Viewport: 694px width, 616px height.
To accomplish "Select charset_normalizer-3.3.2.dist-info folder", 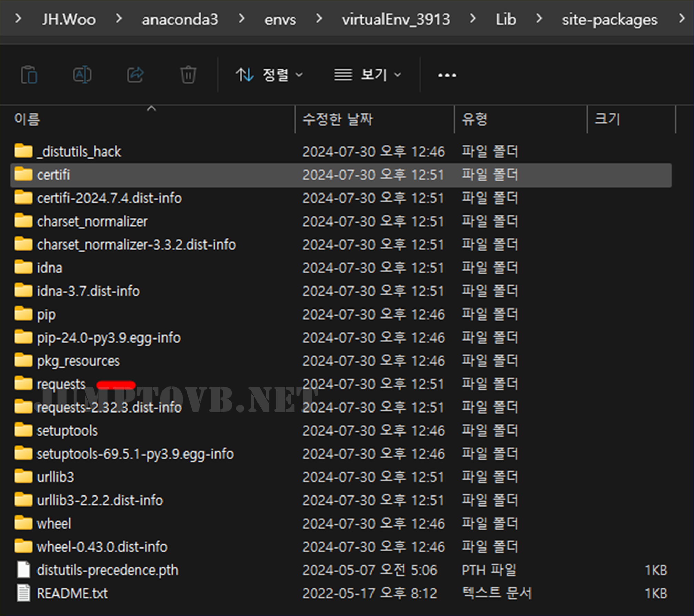I will [x=136, y=245].
